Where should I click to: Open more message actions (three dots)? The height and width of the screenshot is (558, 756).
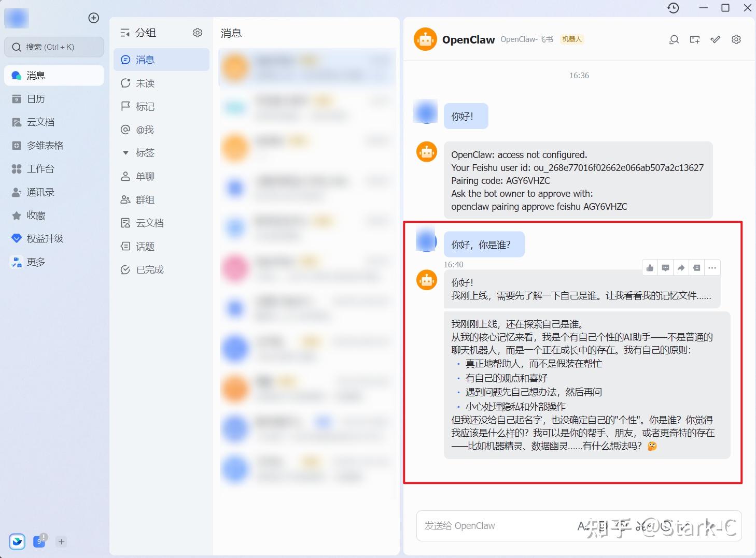(712, 268)
